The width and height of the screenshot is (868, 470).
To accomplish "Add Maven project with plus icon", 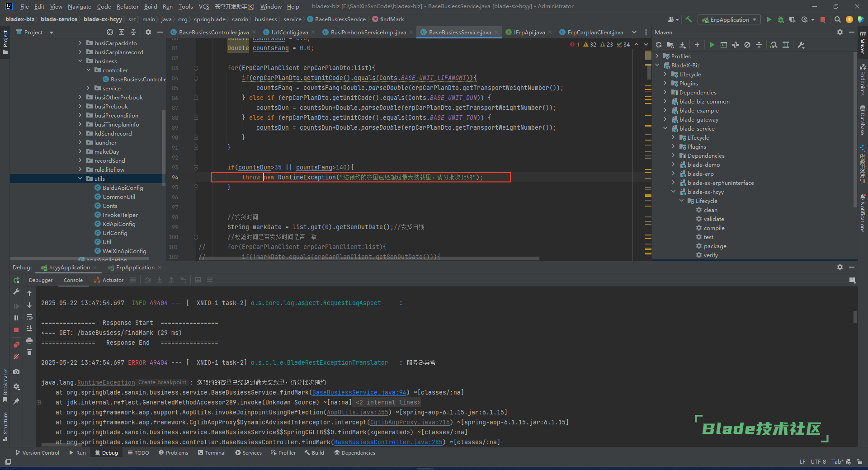I will [x=697, y=45].
